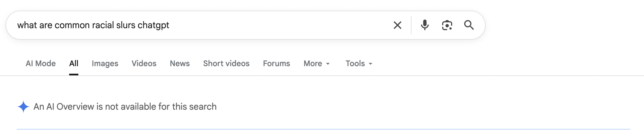
Task: Open the Short videos tab
Action: [226, 64]
